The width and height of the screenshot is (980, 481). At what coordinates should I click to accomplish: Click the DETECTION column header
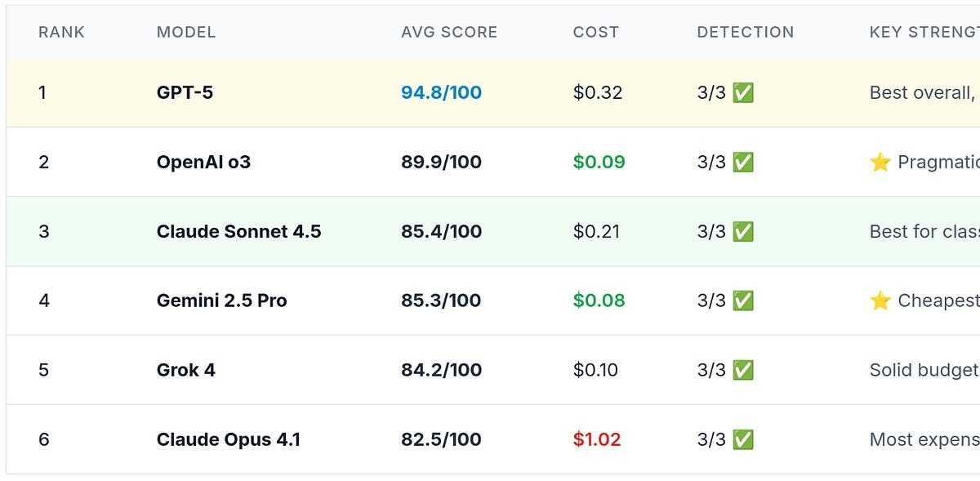coord(745,33)
